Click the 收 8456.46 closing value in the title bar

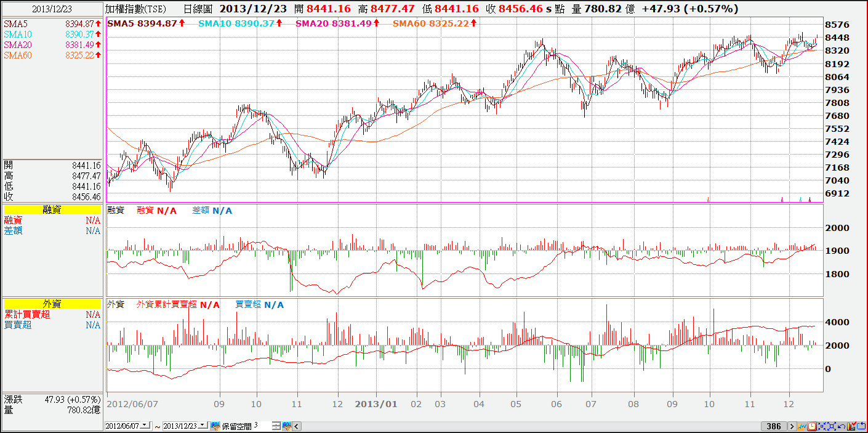pos(514,9)
